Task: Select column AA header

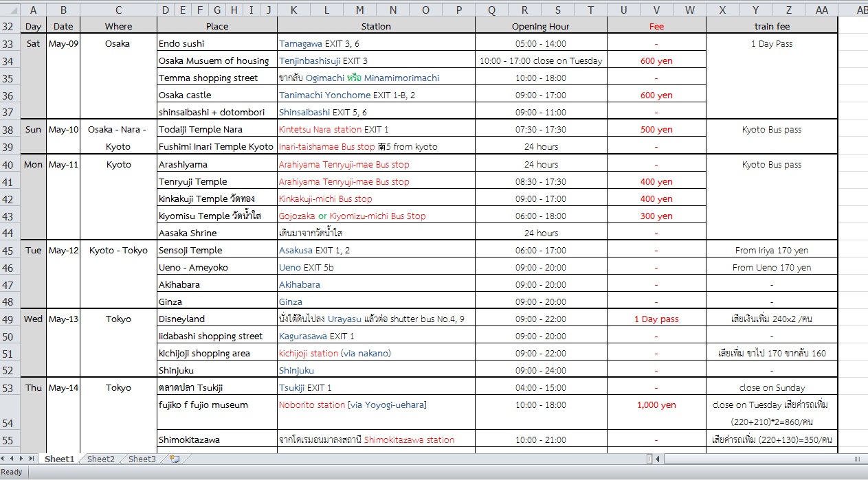Action: [821, 10]
